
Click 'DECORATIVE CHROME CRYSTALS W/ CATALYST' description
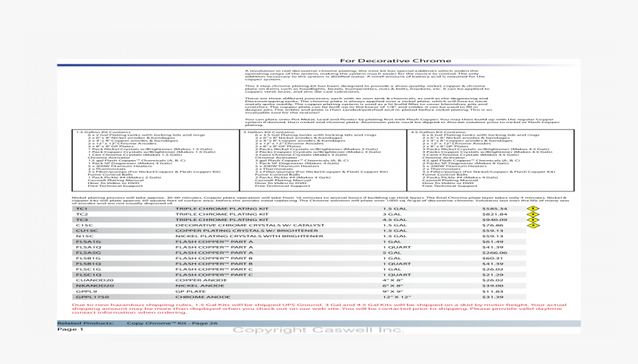(x=250, y=225)
